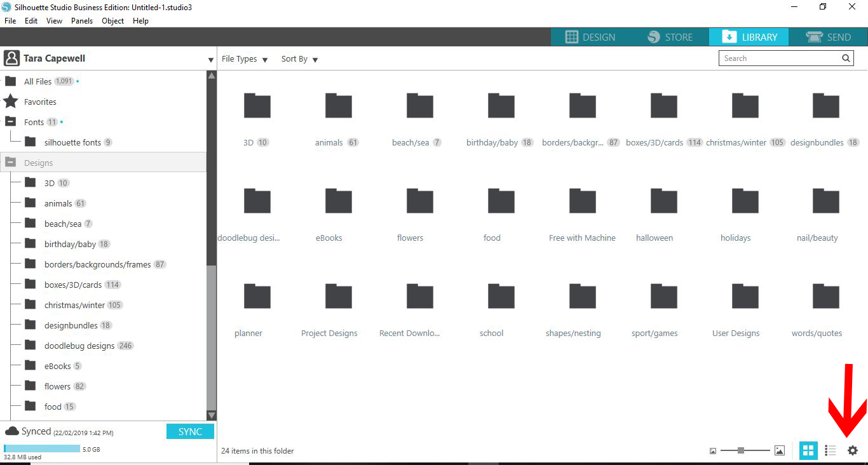Open the planner folder icon
The width and height of the screenshot is (868, 465).
[257, 296]
